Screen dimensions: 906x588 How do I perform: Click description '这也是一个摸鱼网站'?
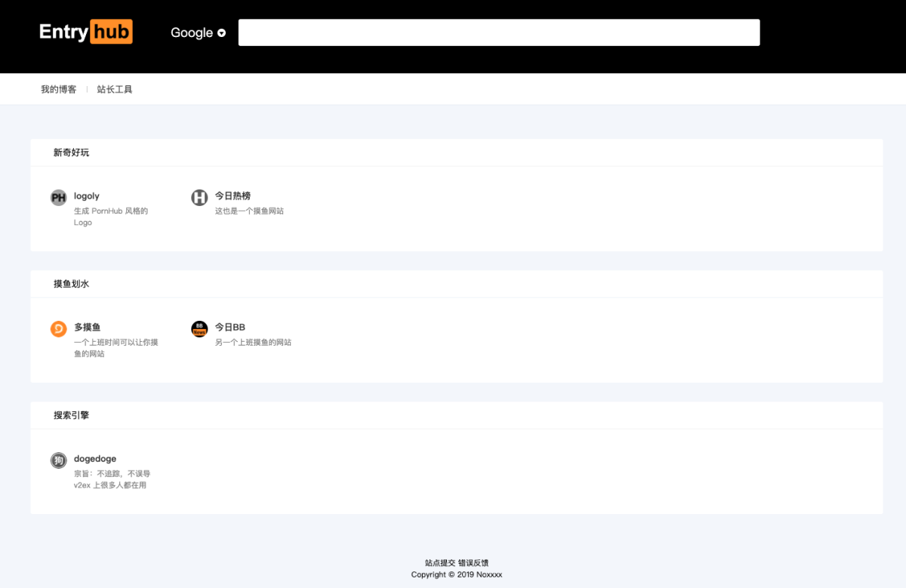(x=250, y=211)
